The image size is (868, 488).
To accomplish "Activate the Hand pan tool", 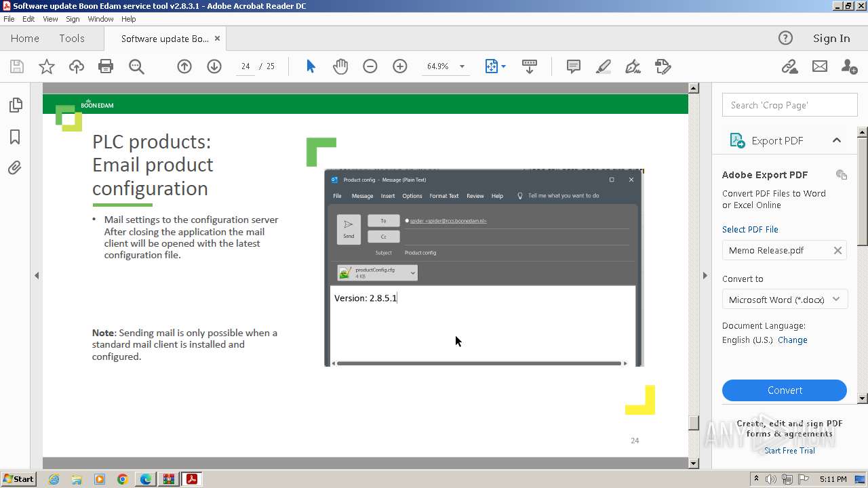I will 340,66.
